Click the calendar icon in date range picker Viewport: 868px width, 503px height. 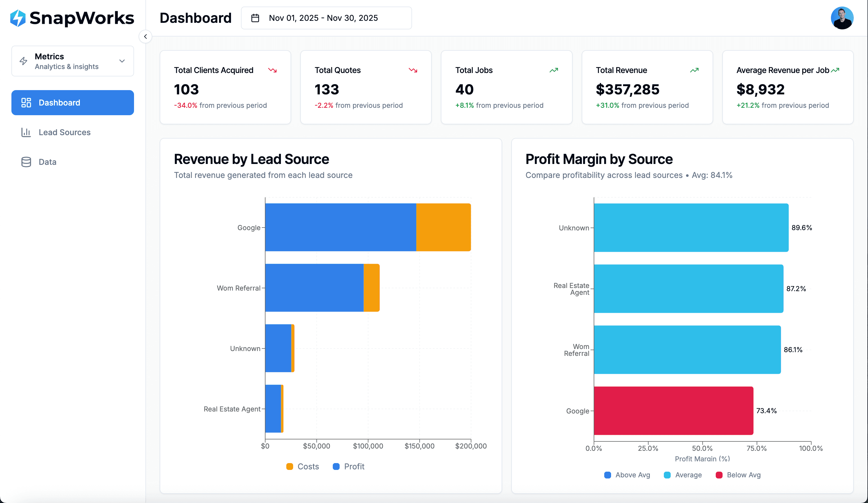[255, 18]
